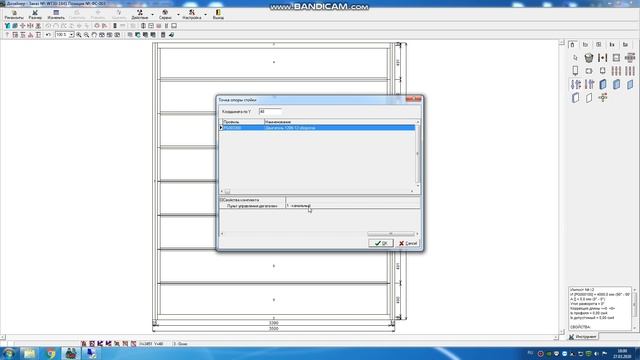Screen dimensions: 640x360
Task: Select the pan hand tool icon
Action: (x=94, y=35)
